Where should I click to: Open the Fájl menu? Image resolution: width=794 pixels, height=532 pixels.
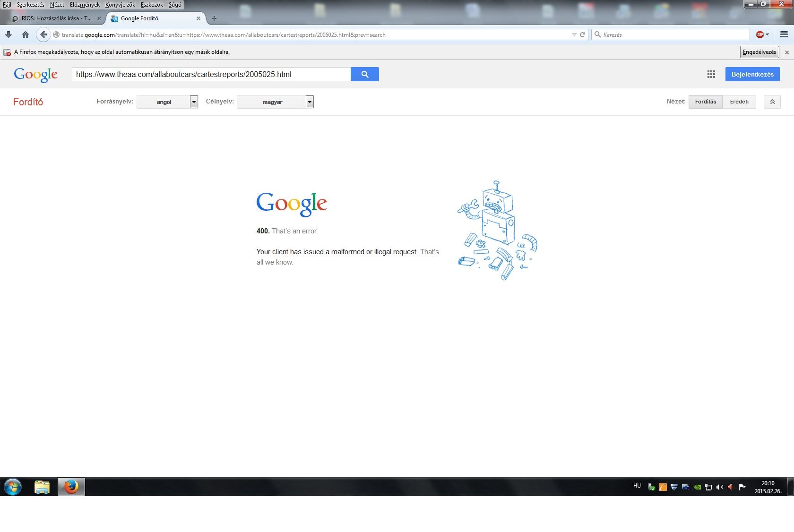7,5
